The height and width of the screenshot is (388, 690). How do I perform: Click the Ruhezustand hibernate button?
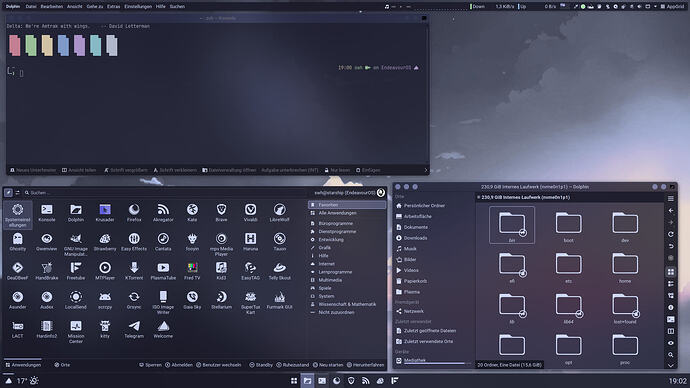click(293, 365)
